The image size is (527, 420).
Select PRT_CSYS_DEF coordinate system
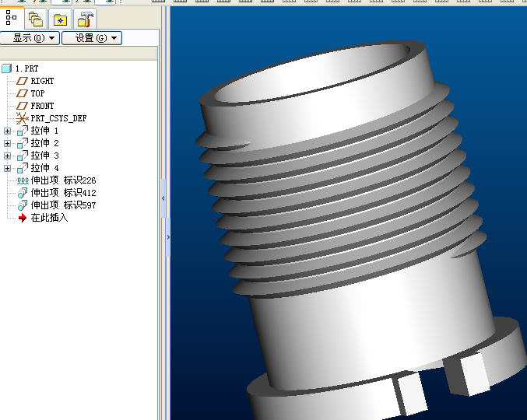[x=59, y=118]
